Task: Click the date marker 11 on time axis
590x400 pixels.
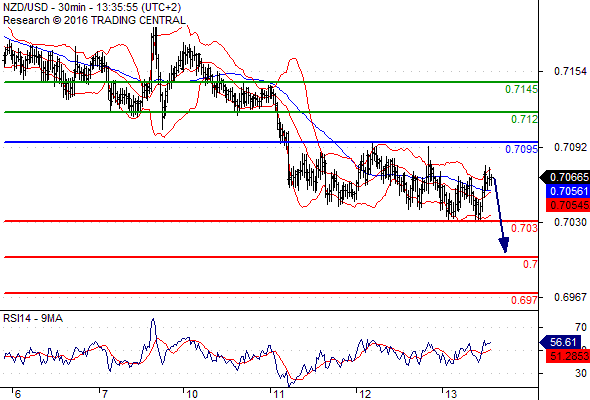Action: coord(278,394)
